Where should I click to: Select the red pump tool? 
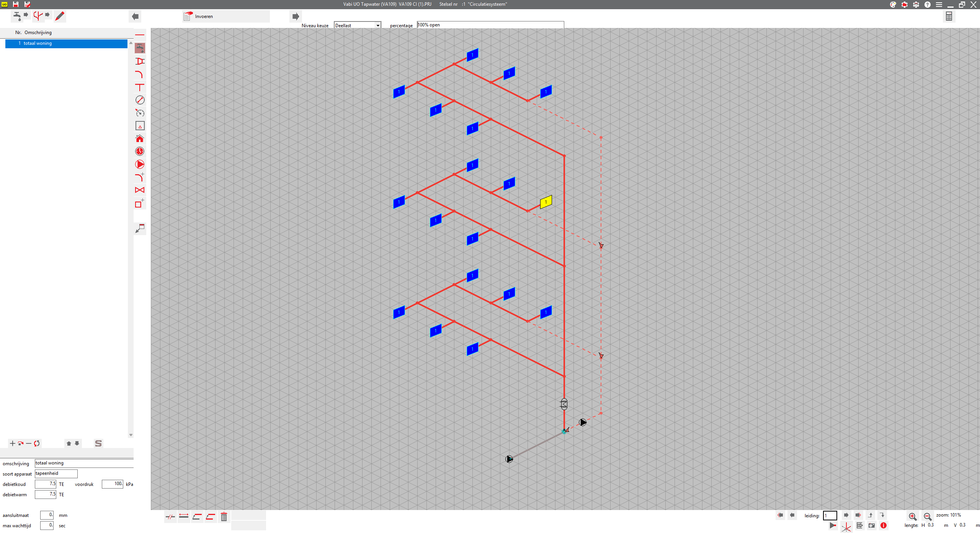[x=140, y=164]
